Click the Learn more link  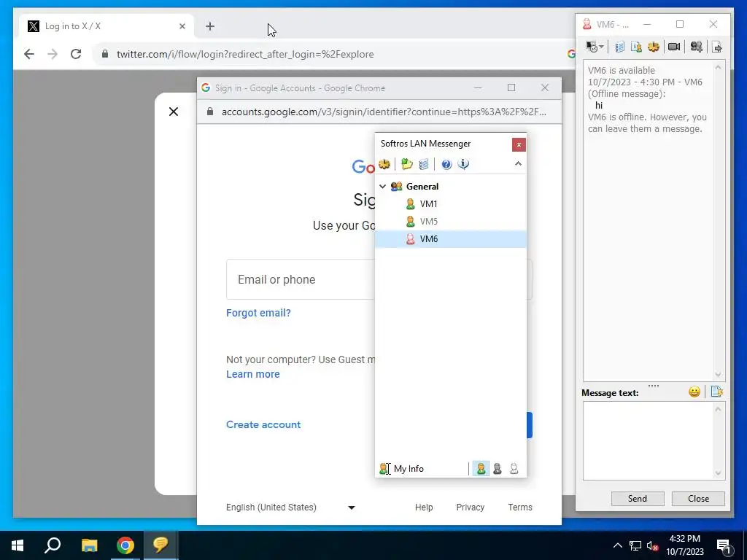click(x=253, y=374)
